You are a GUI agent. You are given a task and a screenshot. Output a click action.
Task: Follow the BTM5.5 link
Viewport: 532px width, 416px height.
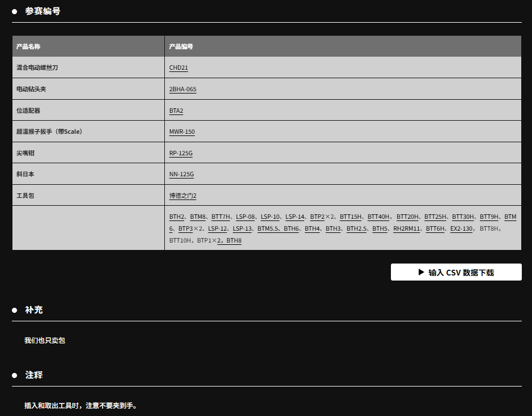267,229
